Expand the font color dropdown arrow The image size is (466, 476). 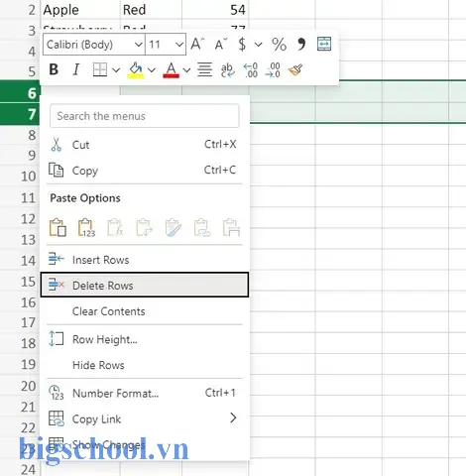[186, 70]
